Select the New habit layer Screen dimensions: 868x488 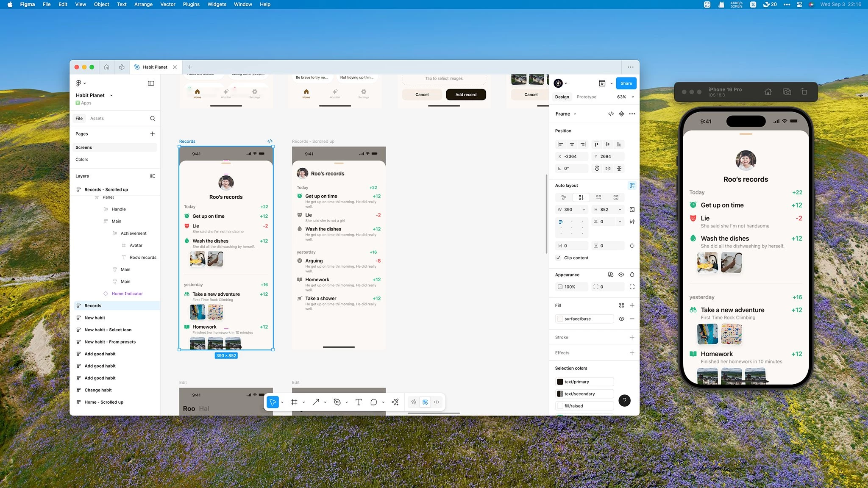click(95, 318)
